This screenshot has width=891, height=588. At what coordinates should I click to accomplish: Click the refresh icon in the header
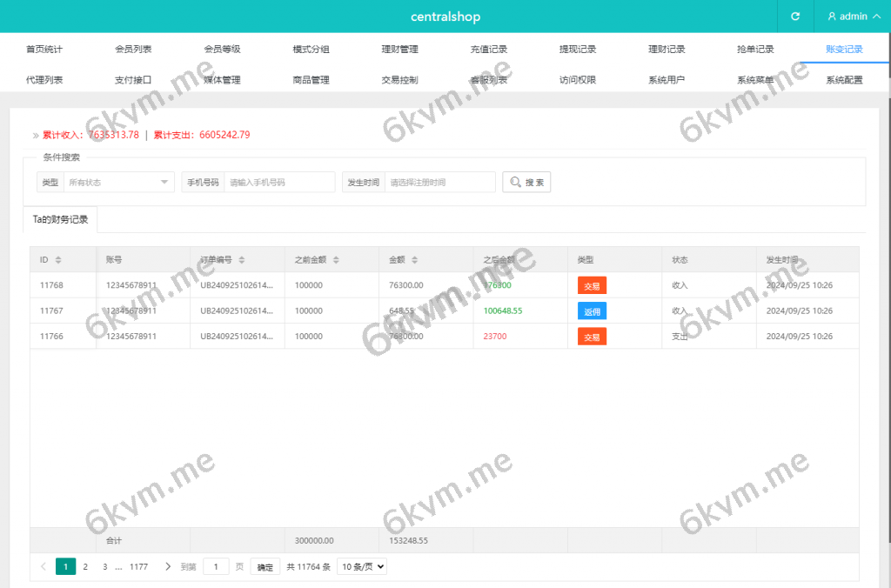click(x=794, y=17)
